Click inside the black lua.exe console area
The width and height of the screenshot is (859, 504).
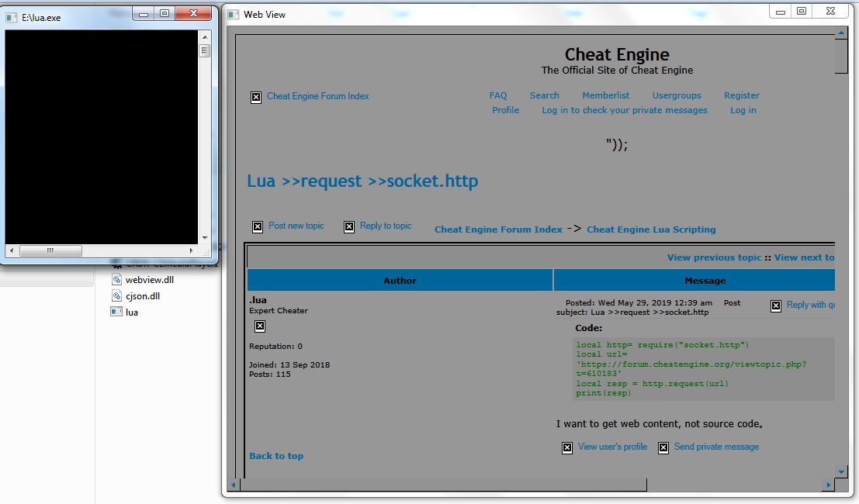[x=102, y=136]
